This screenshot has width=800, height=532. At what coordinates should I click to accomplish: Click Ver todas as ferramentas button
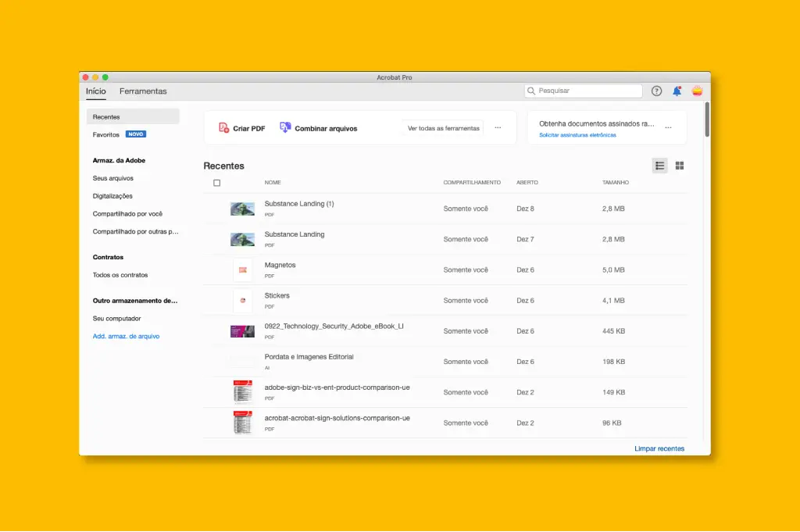click(x=444, y=128)
